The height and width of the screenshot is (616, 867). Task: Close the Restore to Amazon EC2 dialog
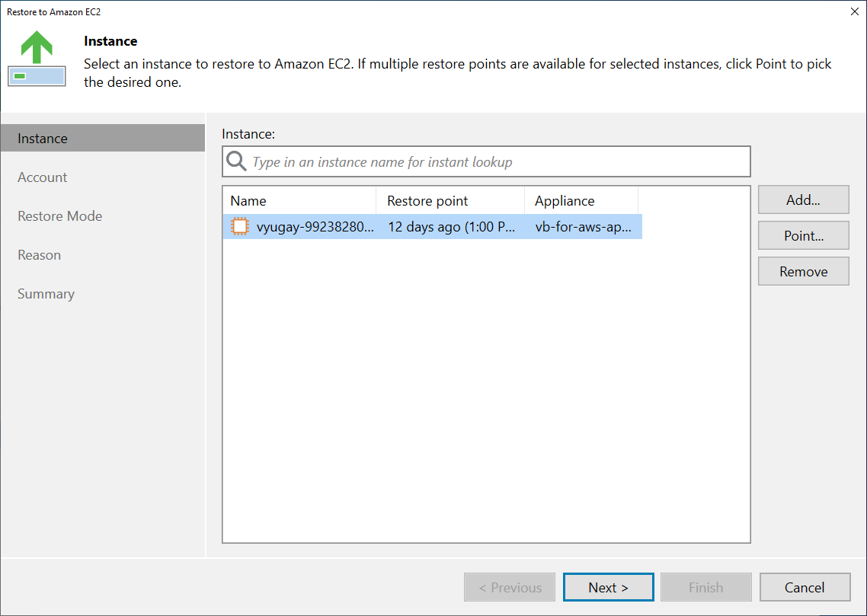tap(854, 11)
